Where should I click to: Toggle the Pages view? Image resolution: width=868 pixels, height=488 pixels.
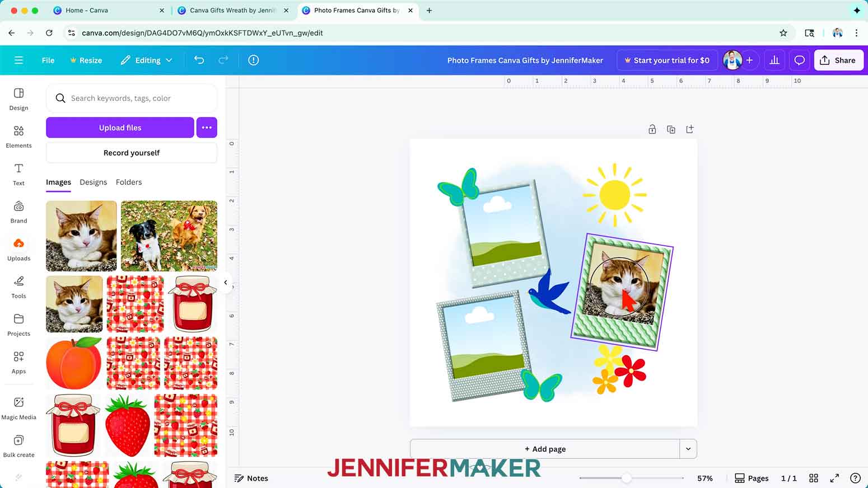[752, 478]
